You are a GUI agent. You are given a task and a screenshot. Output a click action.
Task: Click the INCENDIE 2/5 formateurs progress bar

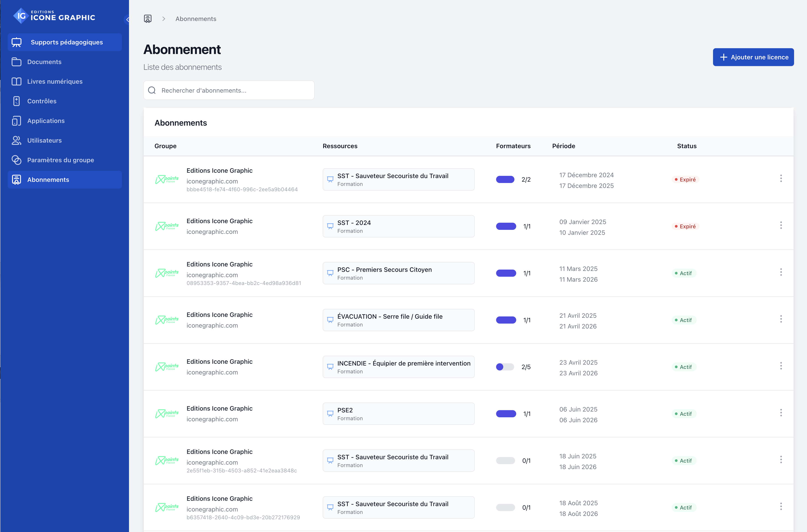coord(505,367)
